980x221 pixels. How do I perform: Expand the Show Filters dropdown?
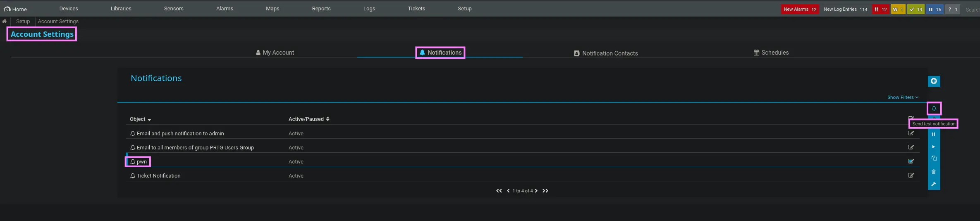[902, 97]
